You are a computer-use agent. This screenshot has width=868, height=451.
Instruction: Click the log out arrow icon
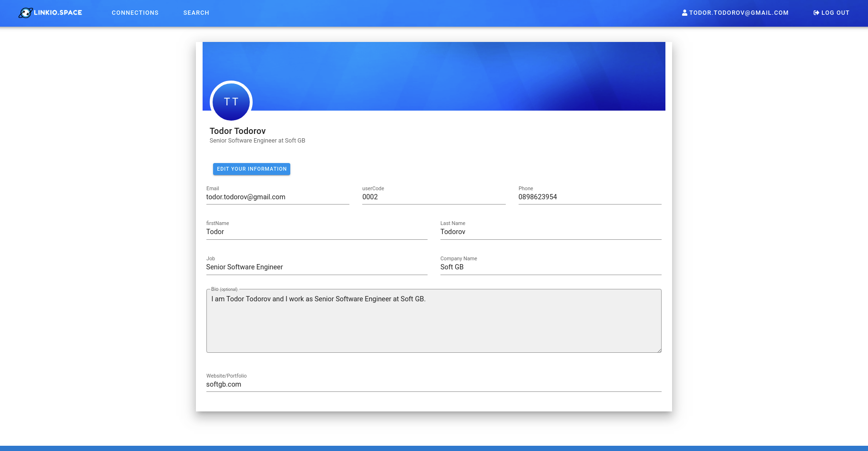click(816, 13)
